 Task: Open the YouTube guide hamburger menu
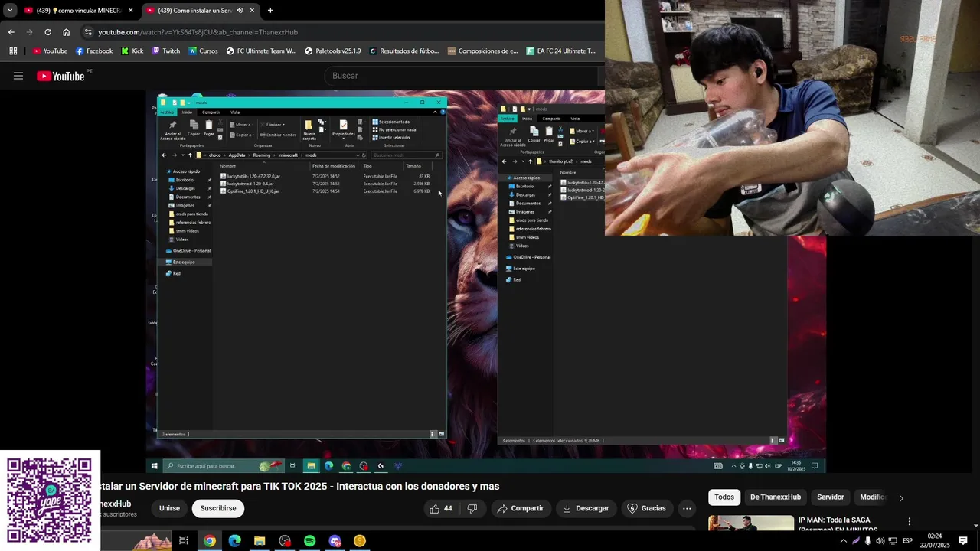(x=18, y=76)
